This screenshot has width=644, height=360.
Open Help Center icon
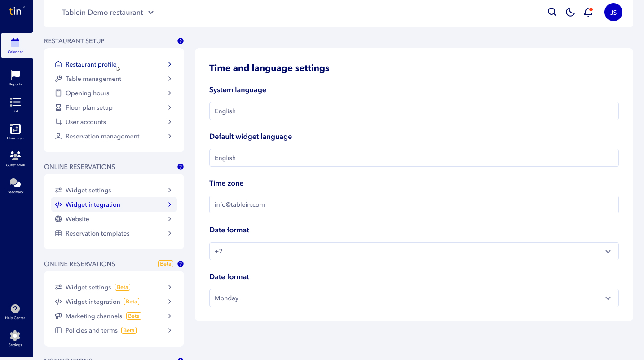[x=15, y=309]
